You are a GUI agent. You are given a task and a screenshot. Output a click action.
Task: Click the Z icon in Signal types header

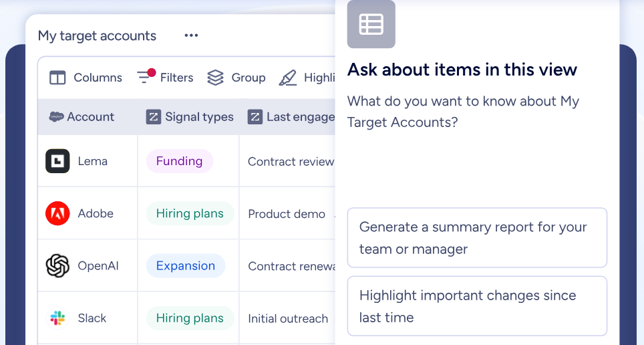(x=153, y=117)
